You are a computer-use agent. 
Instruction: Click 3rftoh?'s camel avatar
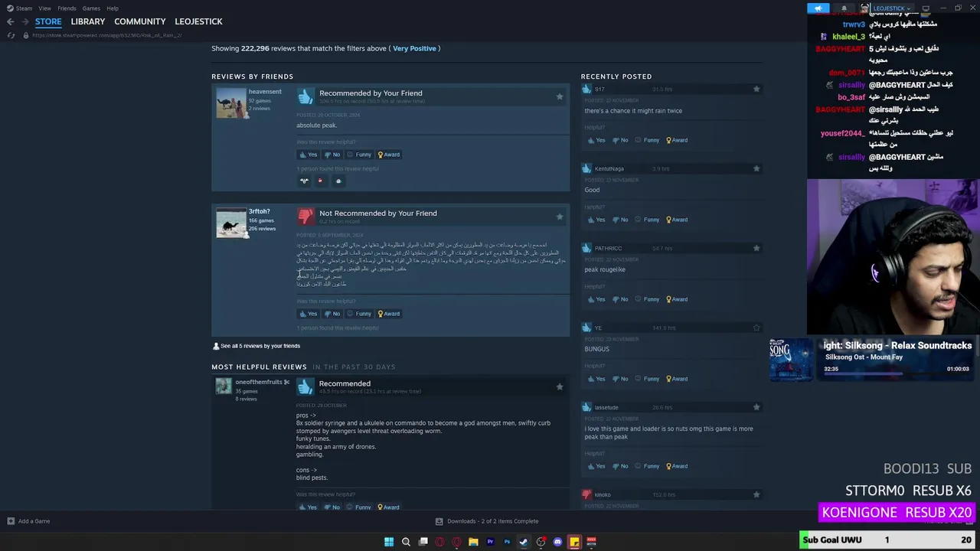point(231,223)
